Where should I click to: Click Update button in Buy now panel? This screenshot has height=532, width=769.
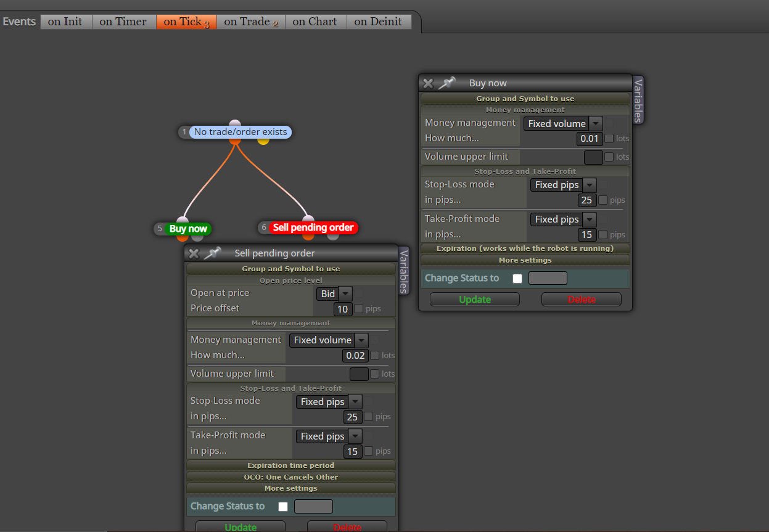(475, 300)
